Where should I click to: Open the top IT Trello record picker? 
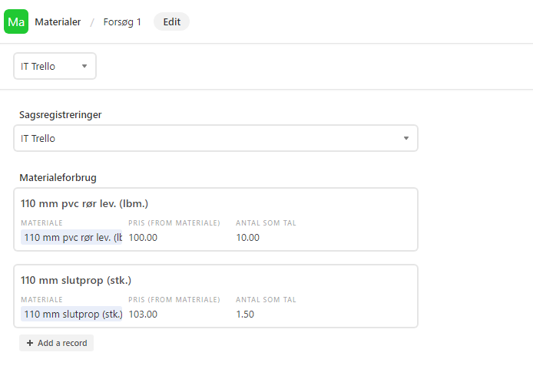tap(55, 66)
